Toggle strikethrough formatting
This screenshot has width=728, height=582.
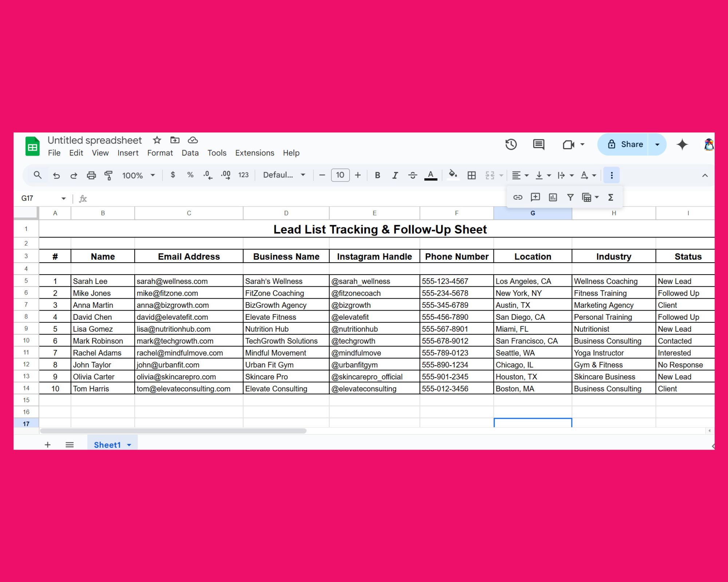click(x=412, y=175)
